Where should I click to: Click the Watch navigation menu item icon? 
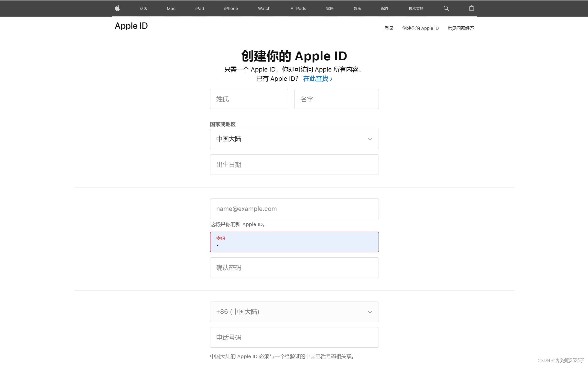[264, 8]
